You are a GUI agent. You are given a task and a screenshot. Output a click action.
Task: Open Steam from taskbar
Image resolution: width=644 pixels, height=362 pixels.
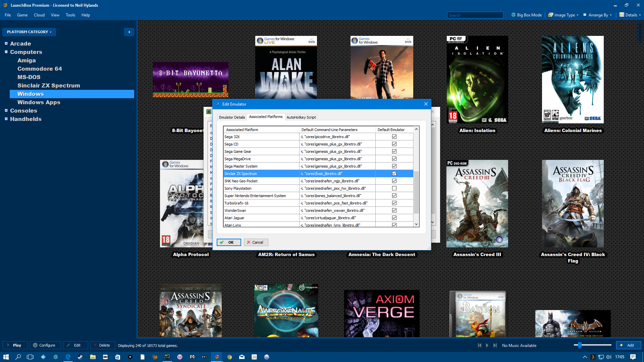(80, 357)
